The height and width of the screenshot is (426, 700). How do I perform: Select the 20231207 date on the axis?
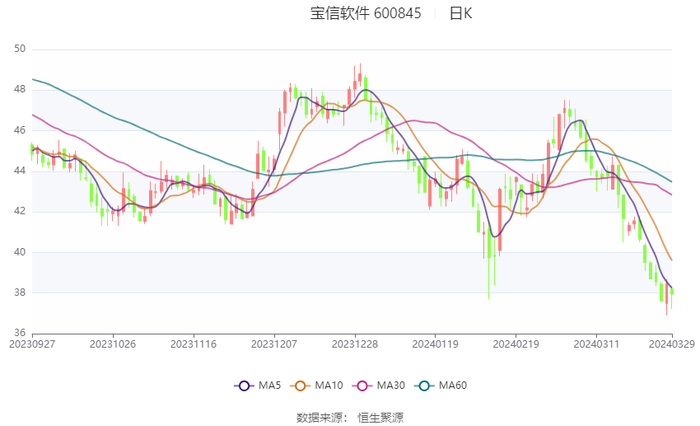click(274, 345)
